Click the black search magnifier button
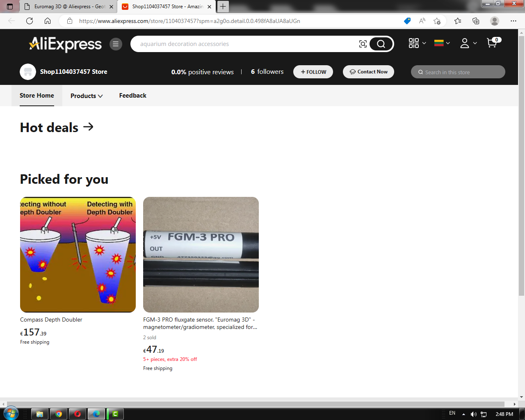 tap(381, 44)
